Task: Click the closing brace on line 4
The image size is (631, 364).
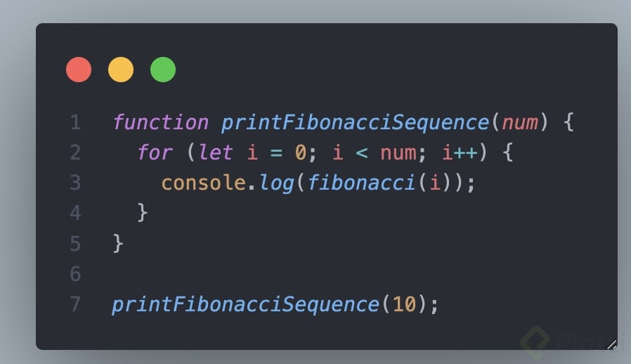Action: click(x=143, y=213)
